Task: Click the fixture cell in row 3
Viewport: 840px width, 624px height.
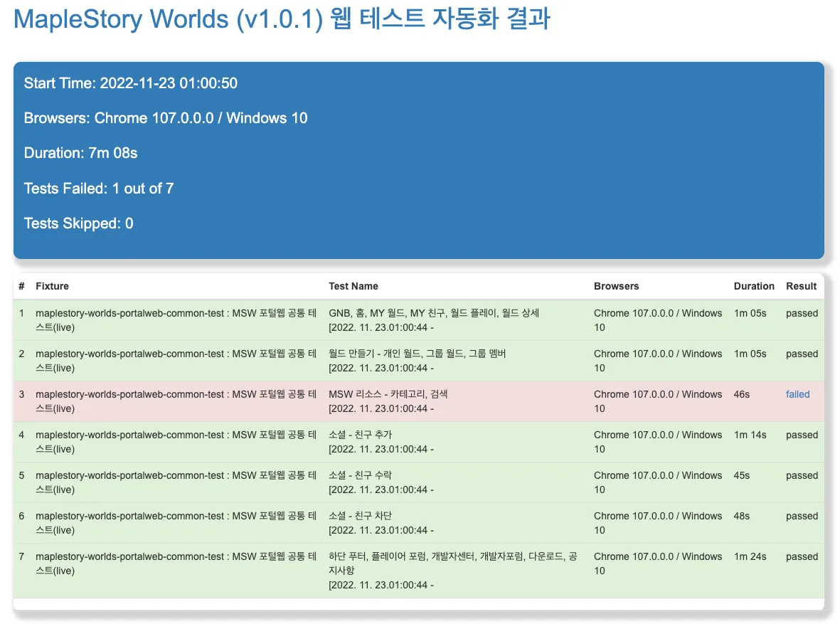Action: coord(176,401)
